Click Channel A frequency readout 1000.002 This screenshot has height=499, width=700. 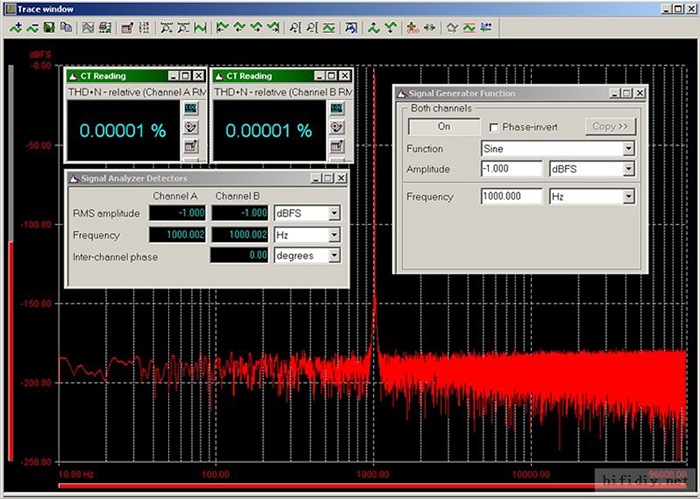pos(177,235)
